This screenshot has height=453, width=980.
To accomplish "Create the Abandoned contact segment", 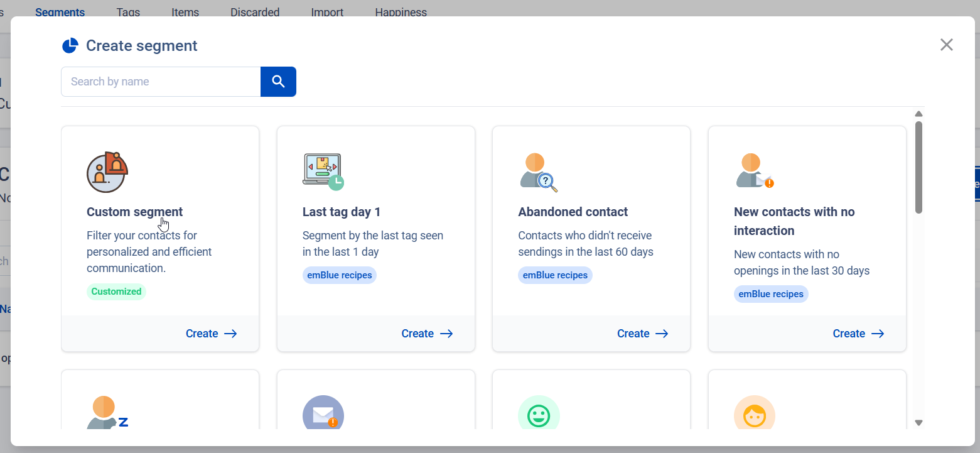I will point(642,334).
